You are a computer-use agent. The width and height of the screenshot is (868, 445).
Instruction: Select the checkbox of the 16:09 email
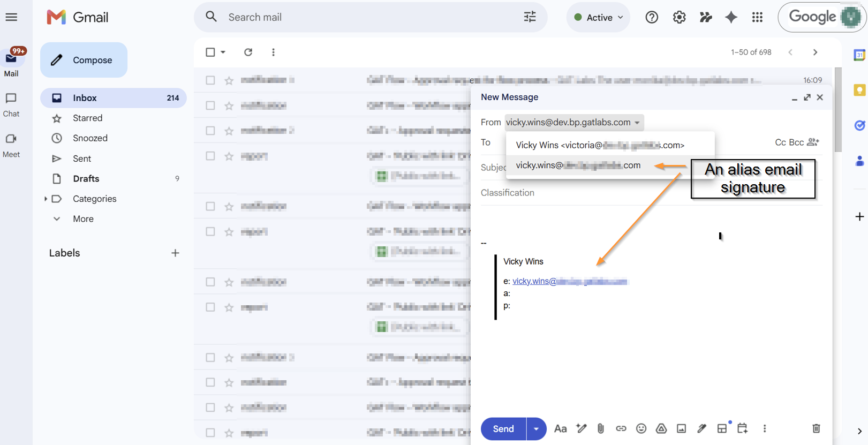point(210,80)
